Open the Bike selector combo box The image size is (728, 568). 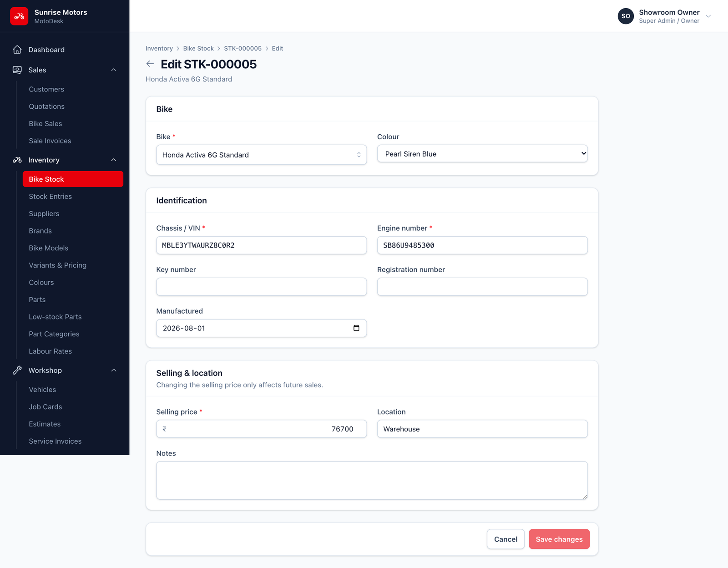pyautogui.click(x=262, y=155)
